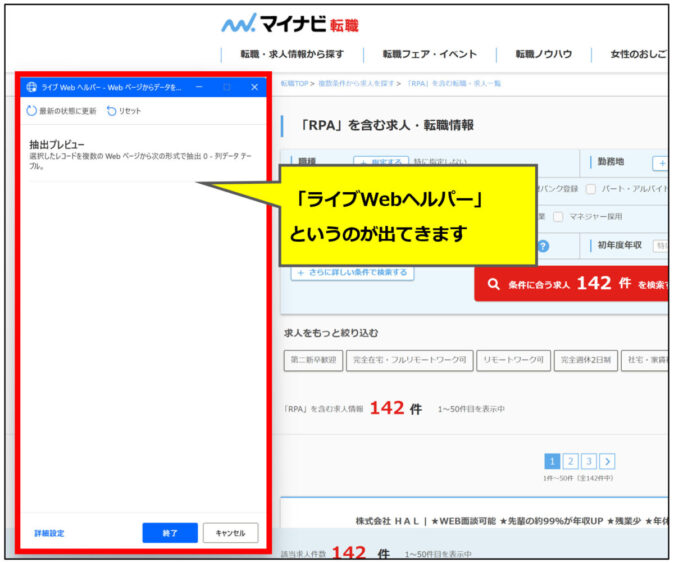Click the reset arrow icon in Live Web Helper
This screenshot has width=674, height=563.
111,111
